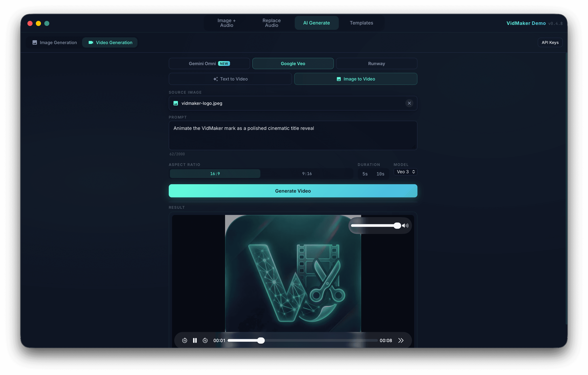
Task: Click the video progress scrubber handle
Action: (x=261, y=340)
